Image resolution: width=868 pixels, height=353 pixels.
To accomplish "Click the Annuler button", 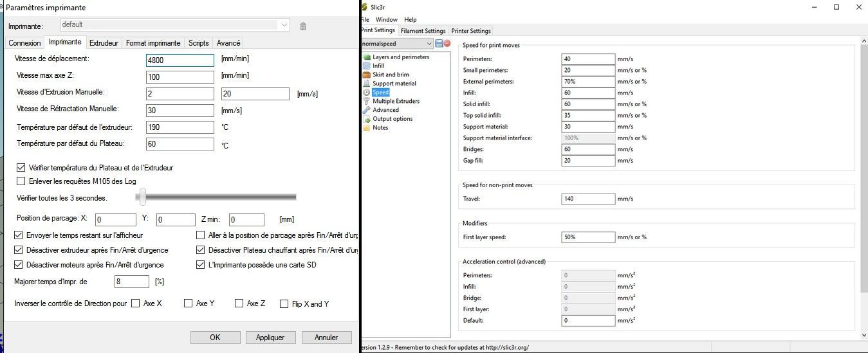I will tap(326, 338).
